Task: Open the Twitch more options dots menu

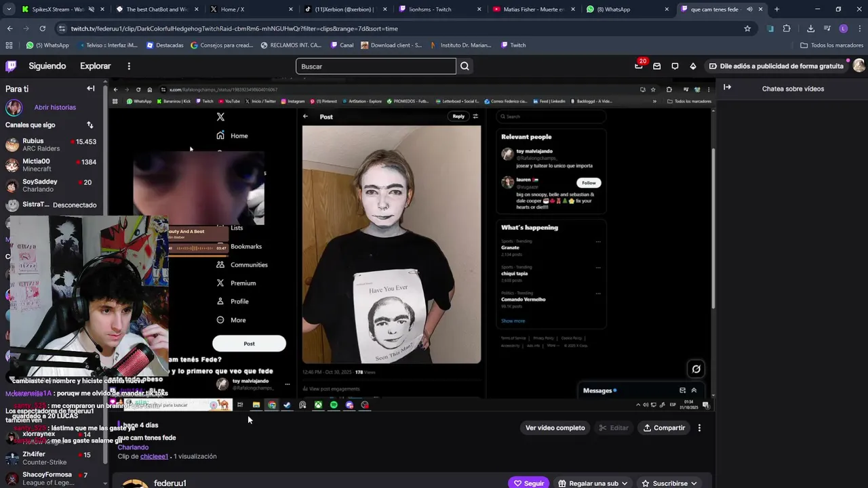Action: (129, 66)
